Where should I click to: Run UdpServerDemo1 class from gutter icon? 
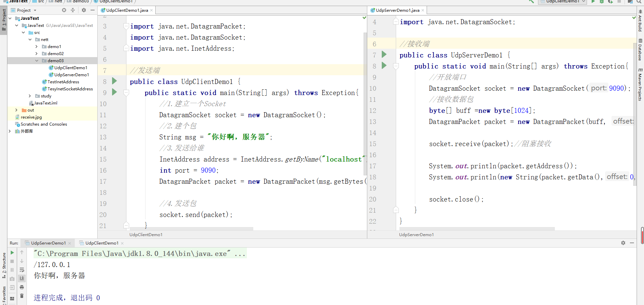coord(384,54)
